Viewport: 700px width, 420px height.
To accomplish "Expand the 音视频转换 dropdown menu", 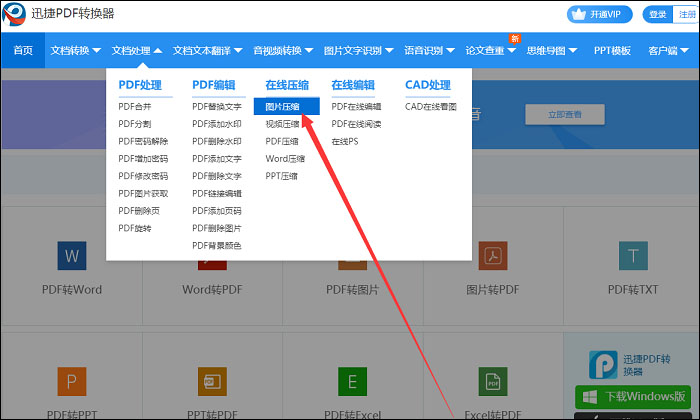I will pyautogui.click(x=283, y=50).
